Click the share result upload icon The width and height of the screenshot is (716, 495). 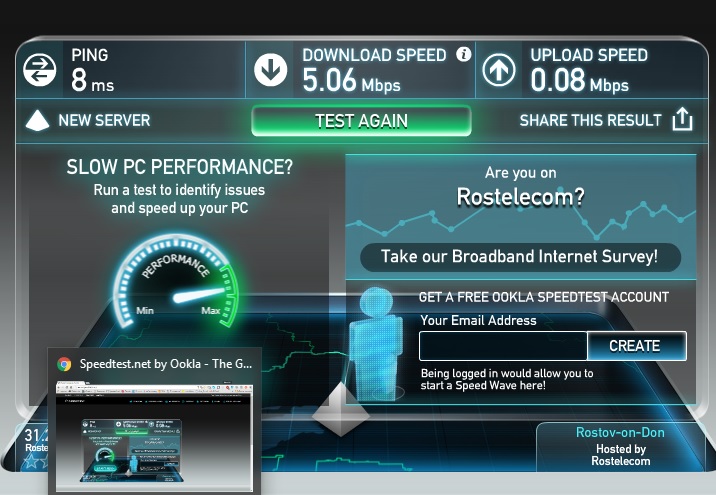pos(682,119)
